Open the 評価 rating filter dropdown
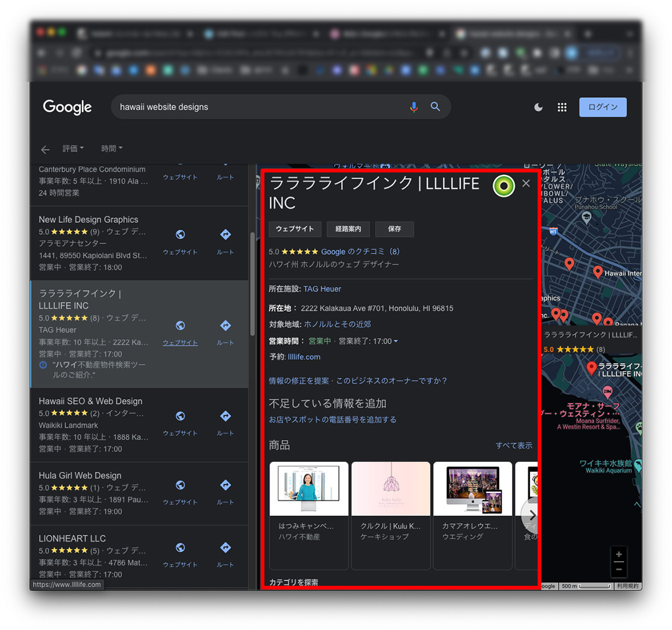This screenshot has width=672, height=630. point(73,148)
